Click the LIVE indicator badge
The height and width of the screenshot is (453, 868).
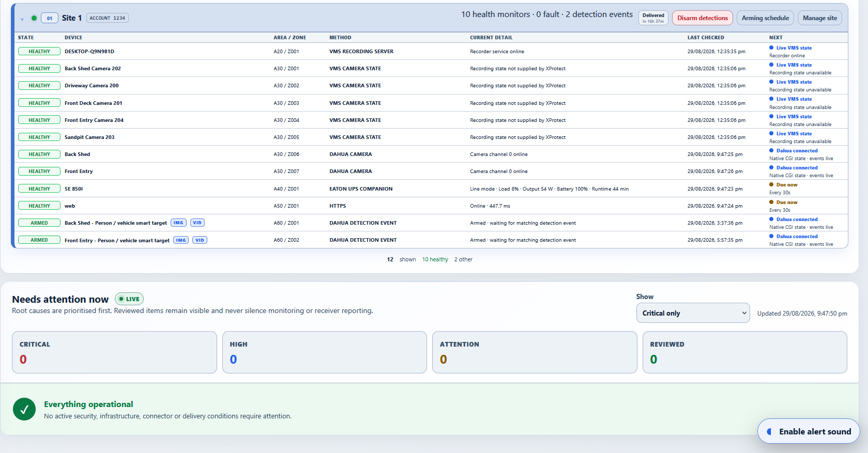pos(129,299)
